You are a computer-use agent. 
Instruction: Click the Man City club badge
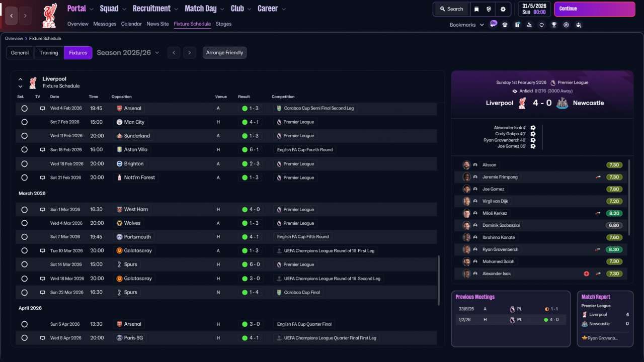tap(119, 122)
